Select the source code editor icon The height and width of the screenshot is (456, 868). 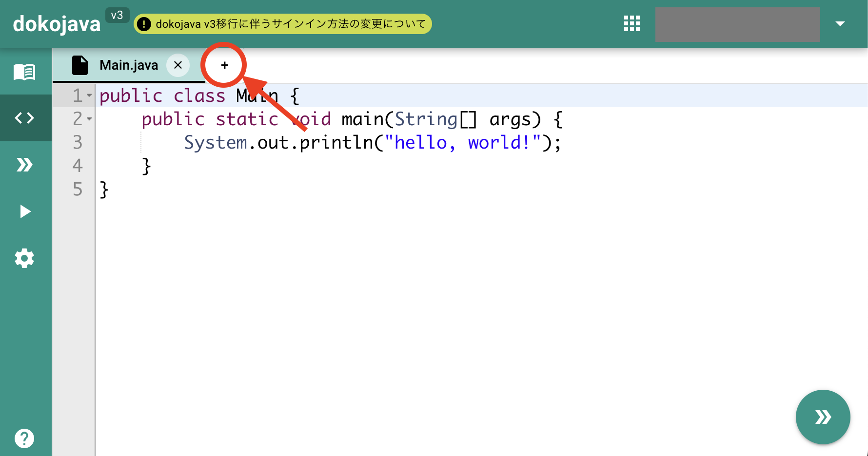click(x=24, y=118)
